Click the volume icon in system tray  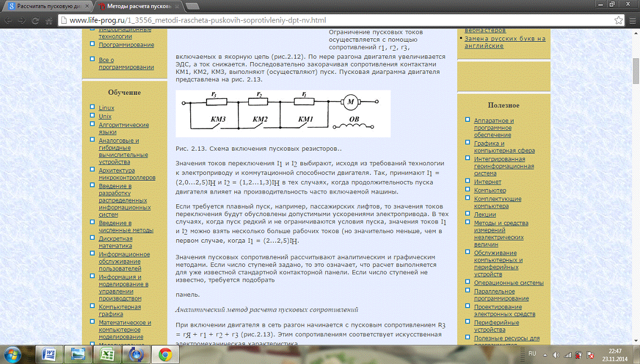tap(556, 354)
